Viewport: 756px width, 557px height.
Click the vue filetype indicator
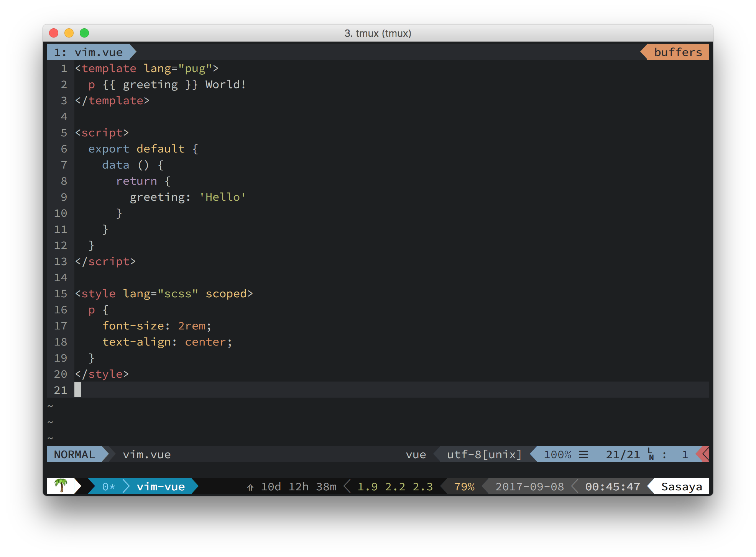click(x=416, y=454)
